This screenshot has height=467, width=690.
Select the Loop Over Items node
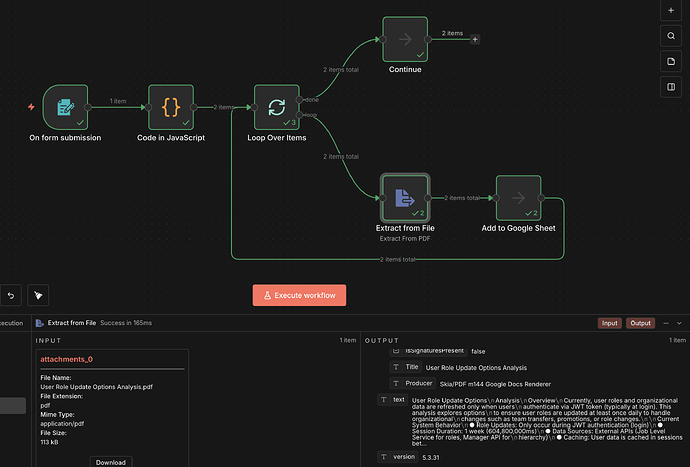click(x=277, y=107)
